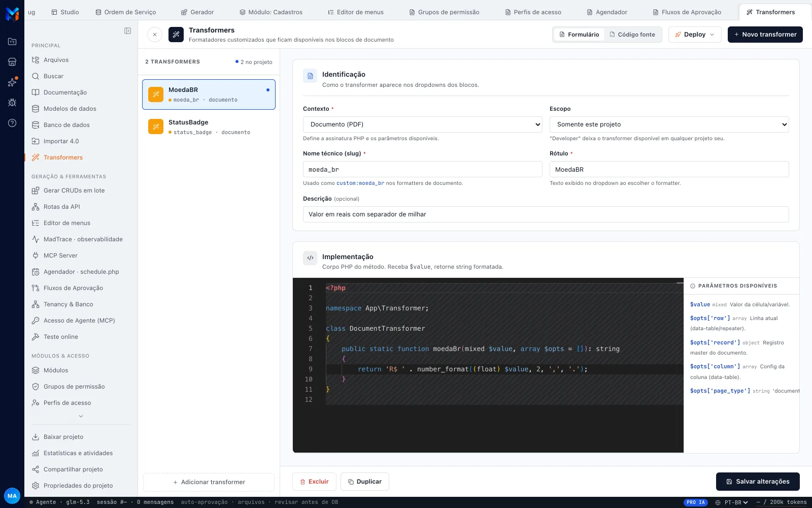Open the projects folder icon in left rail
Screen dimensions: 812x508
pyautogui.click(x=12, y=42)
